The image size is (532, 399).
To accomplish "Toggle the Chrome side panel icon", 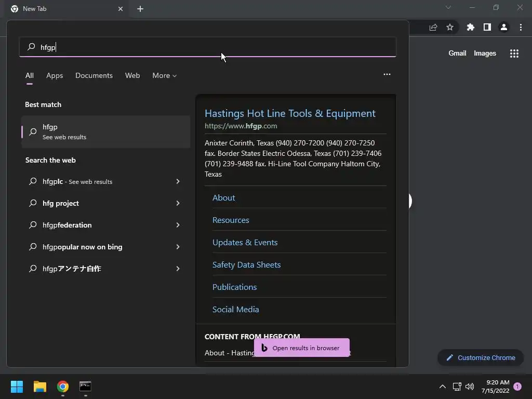I will (x=487, y=27).
